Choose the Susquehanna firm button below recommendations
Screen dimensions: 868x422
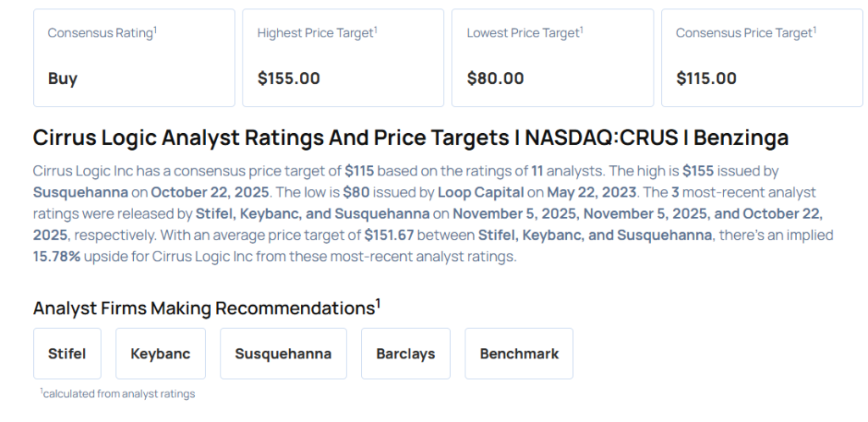click(283, 353)
